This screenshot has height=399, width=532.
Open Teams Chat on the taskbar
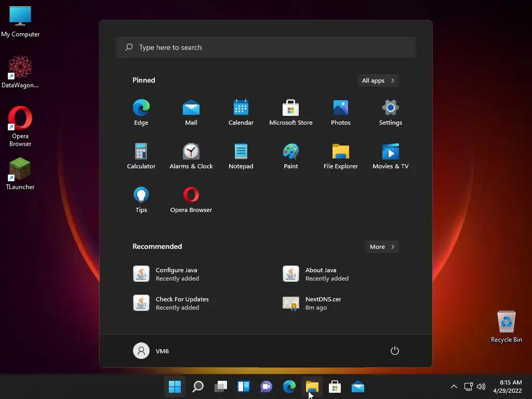pyautogui.click(x=267, y=387)
